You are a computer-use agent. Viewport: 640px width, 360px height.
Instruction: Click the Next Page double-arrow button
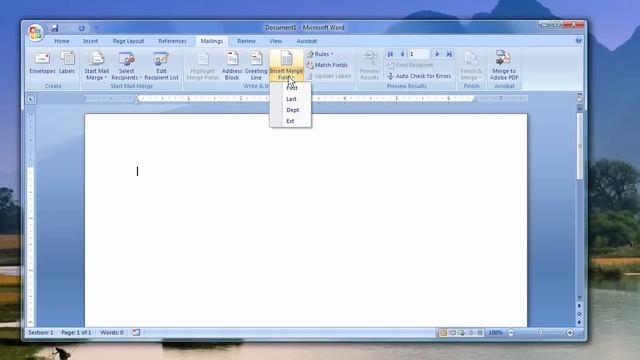click(x=579, y=322)
